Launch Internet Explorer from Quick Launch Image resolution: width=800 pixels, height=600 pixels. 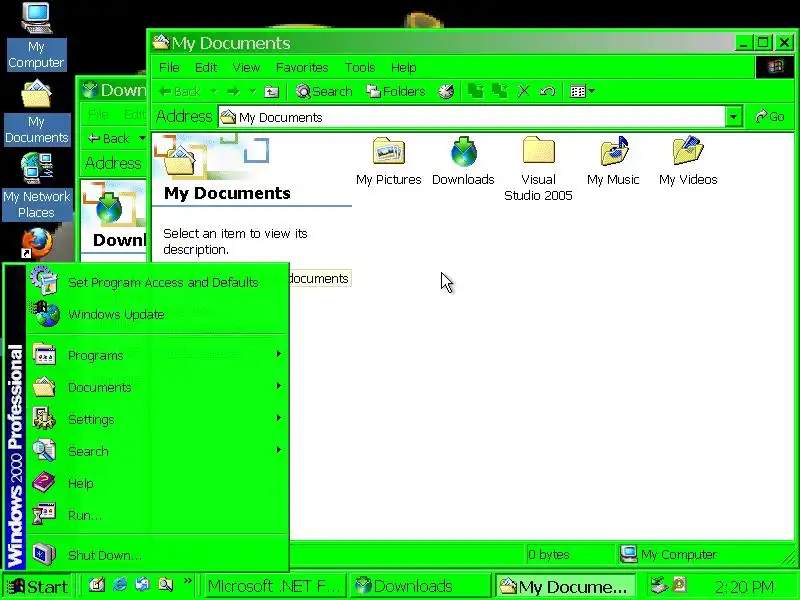click(120, 584)
